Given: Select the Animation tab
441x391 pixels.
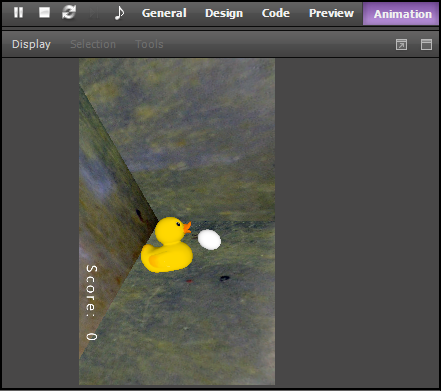Looking at the screenshot, I should [x=401, y=14].
